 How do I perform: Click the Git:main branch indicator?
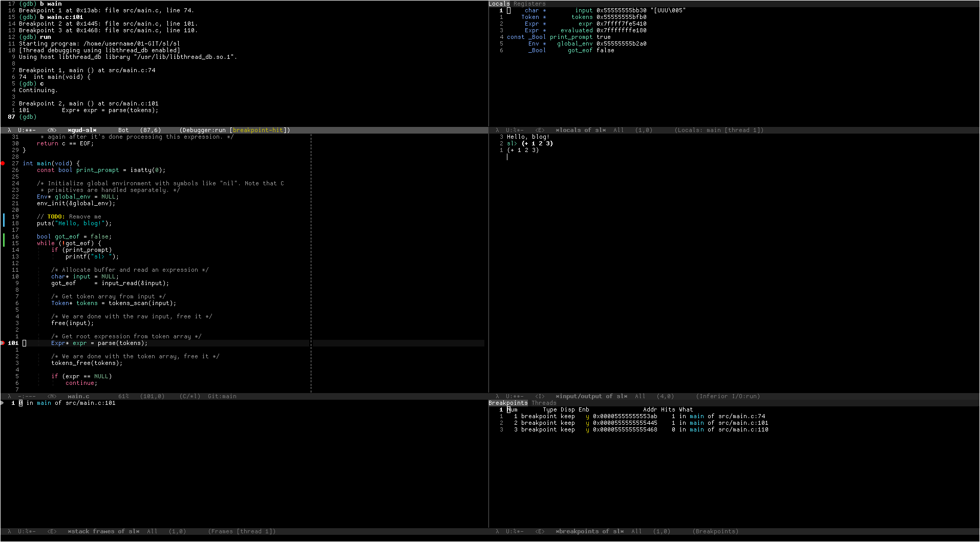point(222,396)
